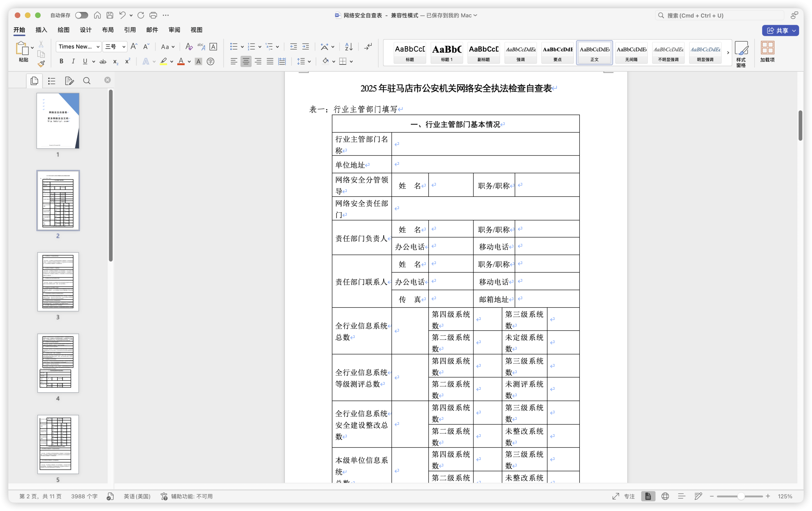812x511 pixels.
Task: Select the clear formatting icon
Action: coord(188,47)
